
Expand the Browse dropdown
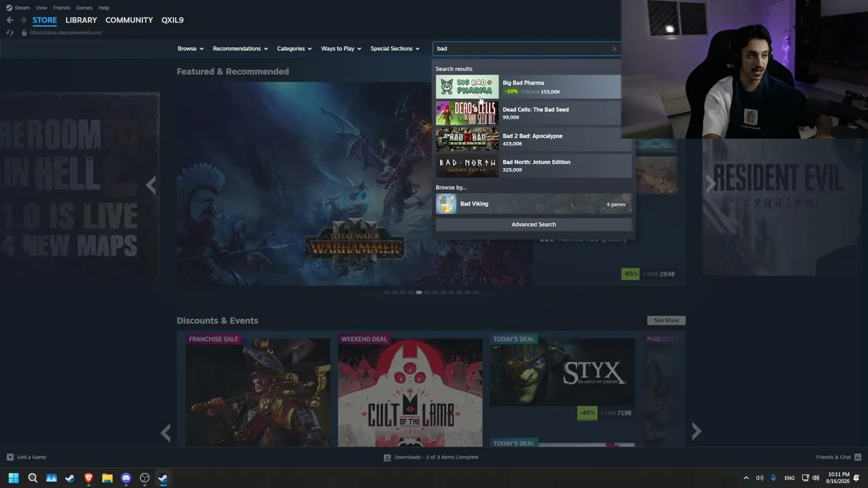point(190,49)
